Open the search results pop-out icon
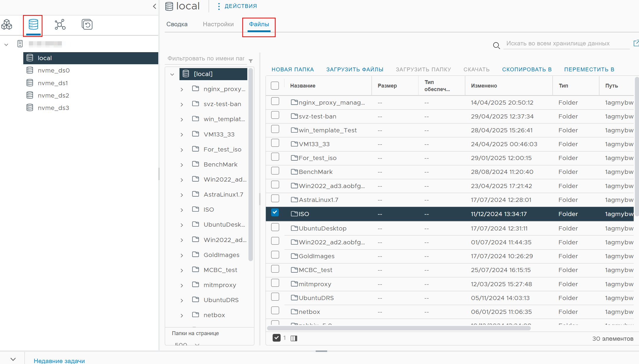This screenshot has height=364, width=639. coord(636,43)
